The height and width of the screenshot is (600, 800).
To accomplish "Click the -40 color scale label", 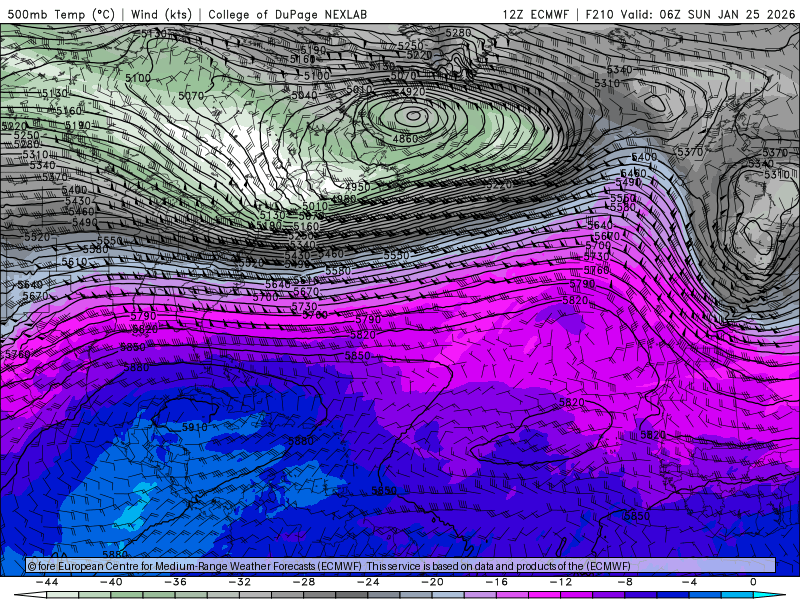I will point(111,582).
